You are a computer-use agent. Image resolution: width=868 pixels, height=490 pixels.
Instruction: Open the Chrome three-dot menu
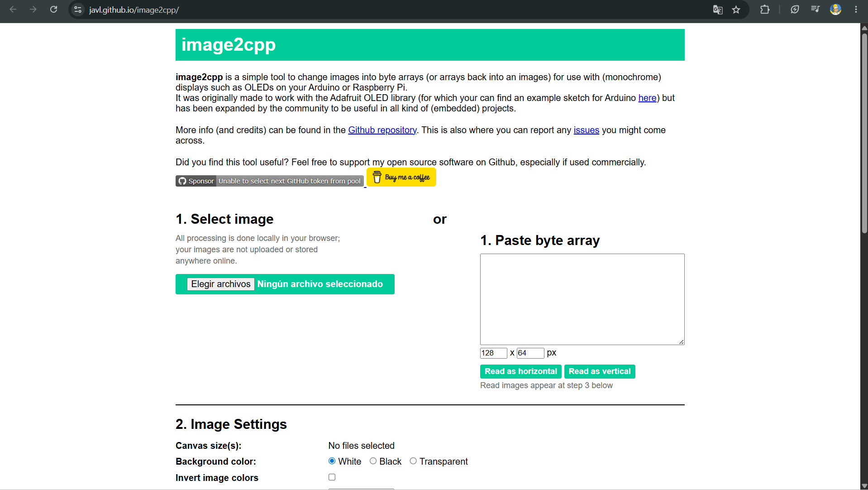click(x=856, y=10)
